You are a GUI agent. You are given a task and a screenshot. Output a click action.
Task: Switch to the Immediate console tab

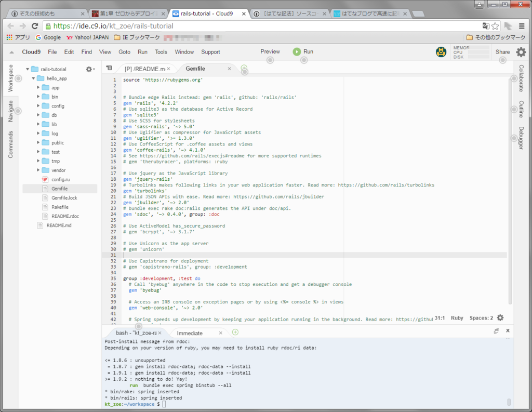190,333
